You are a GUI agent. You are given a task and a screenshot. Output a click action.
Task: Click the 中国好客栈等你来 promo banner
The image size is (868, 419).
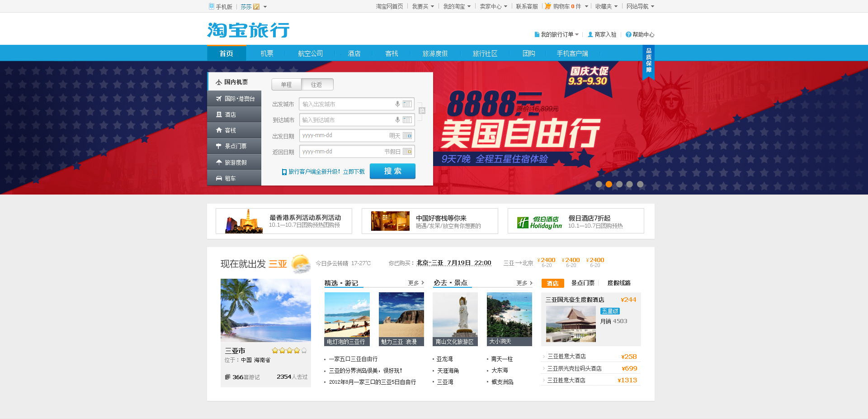(x=430, y=221)
